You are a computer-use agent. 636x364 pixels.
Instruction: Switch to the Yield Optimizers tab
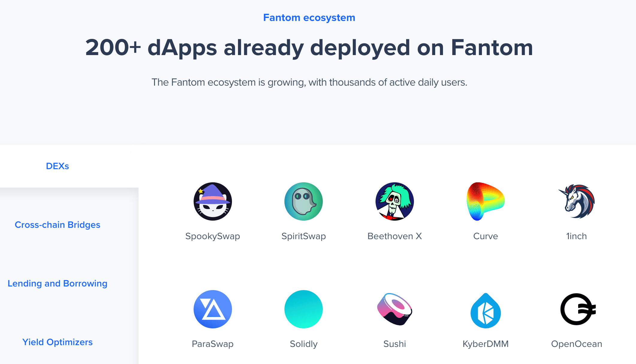click(x=58, y=342)
